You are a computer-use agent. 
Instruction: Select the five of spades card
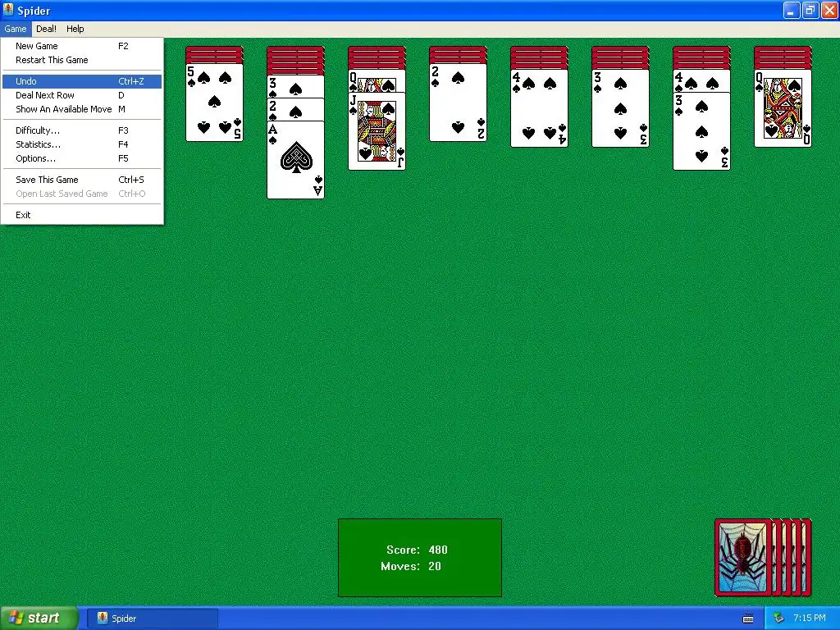[x=214, y=103]
